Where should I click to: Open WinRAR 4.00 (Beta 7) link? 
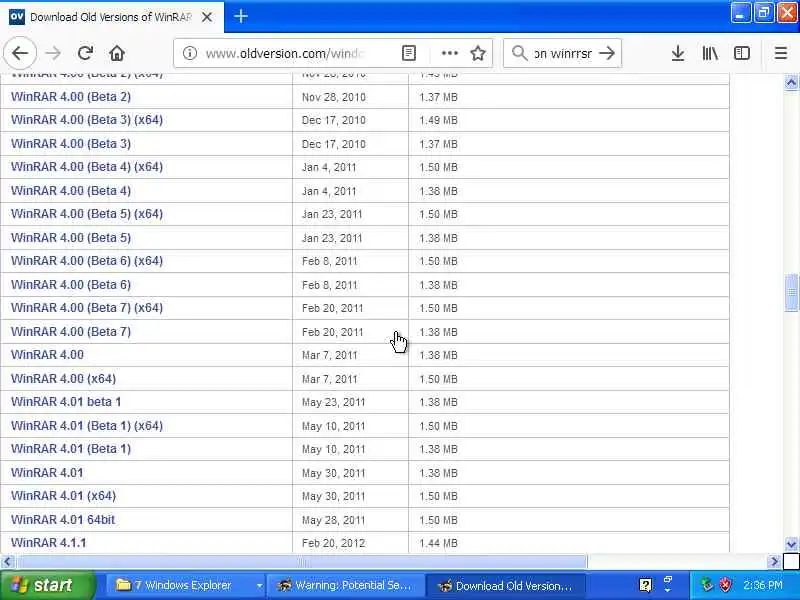71,332
